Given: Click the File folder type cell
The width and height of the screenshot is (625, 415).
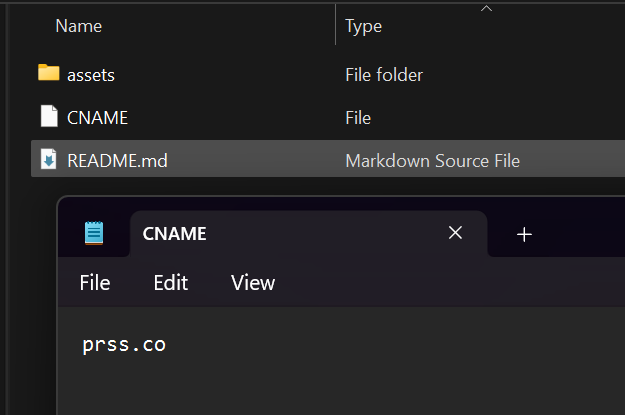Looking at the screenshot, I should [384, 75].
